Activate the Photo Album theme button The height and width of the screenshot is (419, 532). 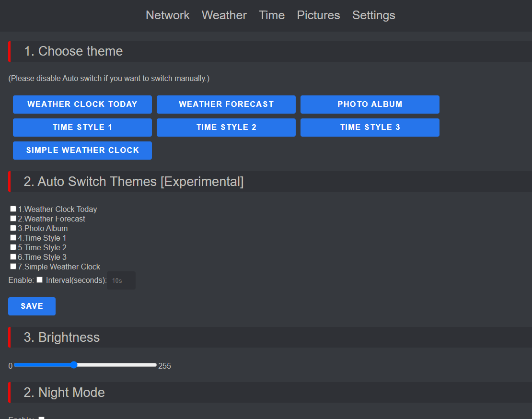click(370, 105)
